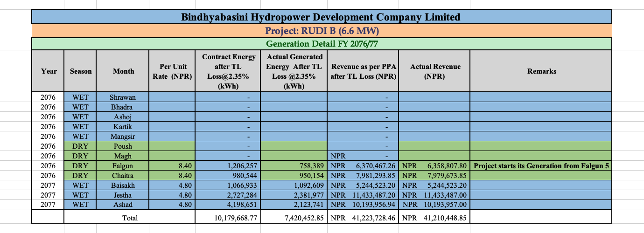644x233 pixels.
Task: Click the Year column header
Action: pos(48,71)
